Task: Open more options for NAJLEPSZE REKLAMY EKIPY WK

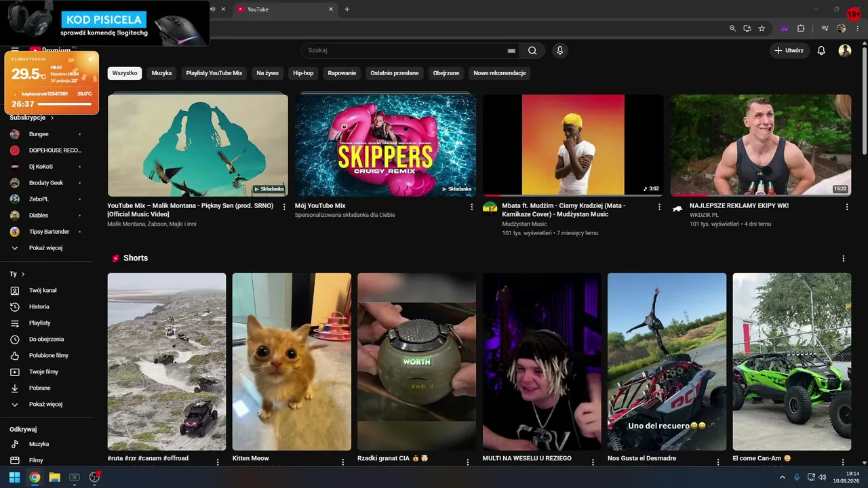Action: click(847, 207)
